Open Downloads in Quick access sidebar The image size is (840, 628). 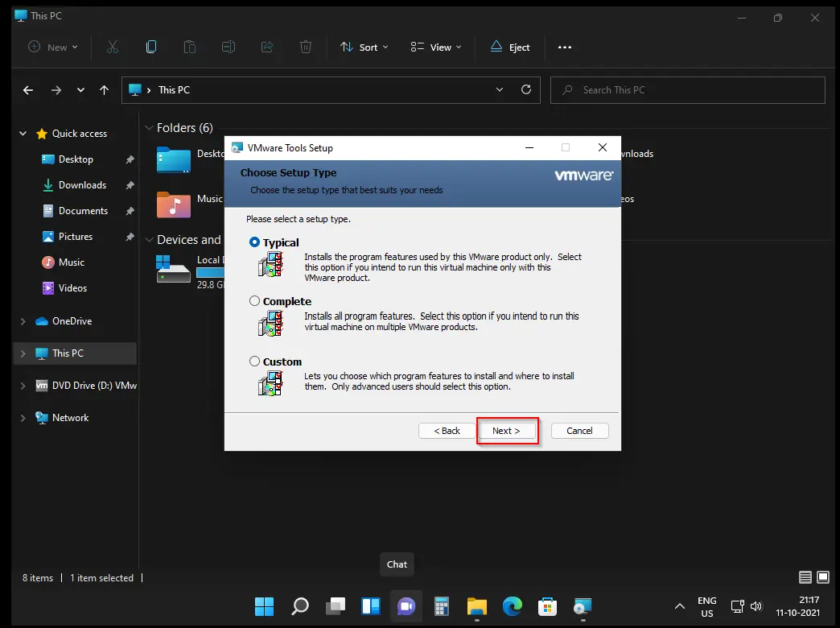coord(82,185)
